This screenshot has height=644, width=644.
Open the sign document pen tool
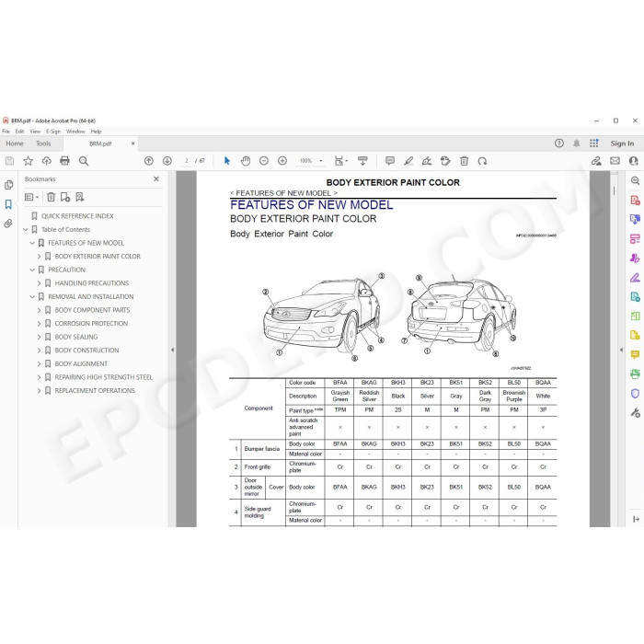(x=427, y=161)
